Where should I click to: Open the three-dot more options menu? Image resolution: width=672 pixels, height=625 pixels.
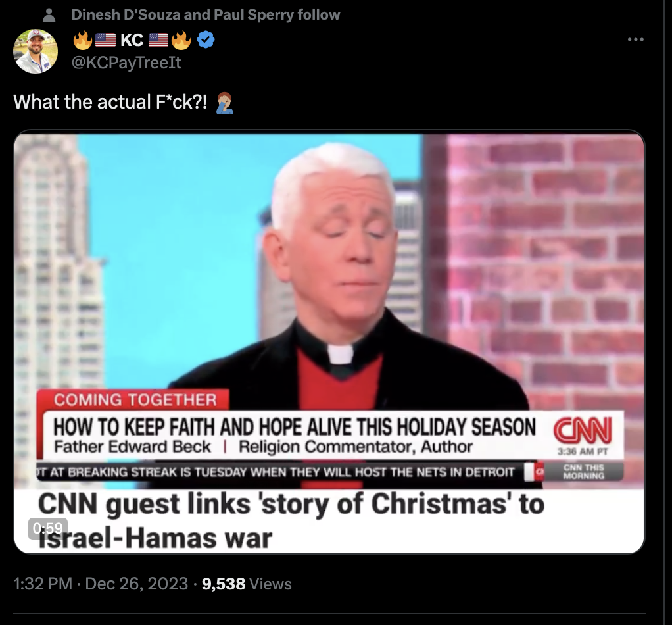(x=636, y=39)
